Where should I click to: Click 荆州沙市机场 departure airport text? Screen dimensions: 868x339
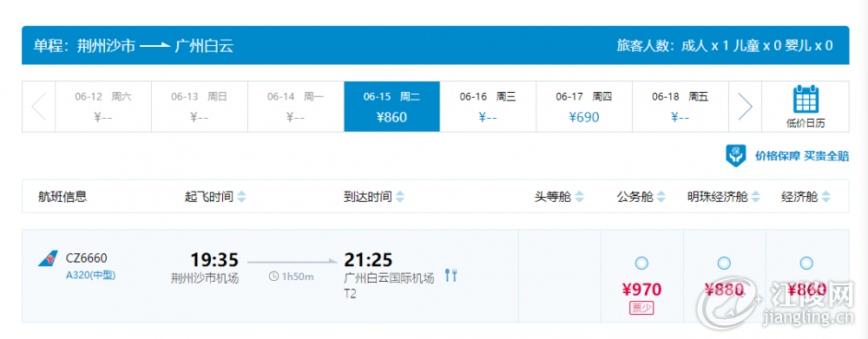tap(205, 278)
